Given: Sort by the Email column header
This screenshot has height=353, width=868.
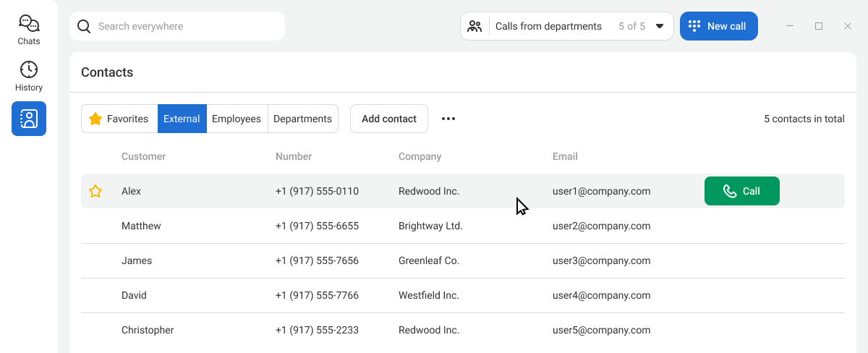Looking at the screenshot, I should [x=565, y=156].
